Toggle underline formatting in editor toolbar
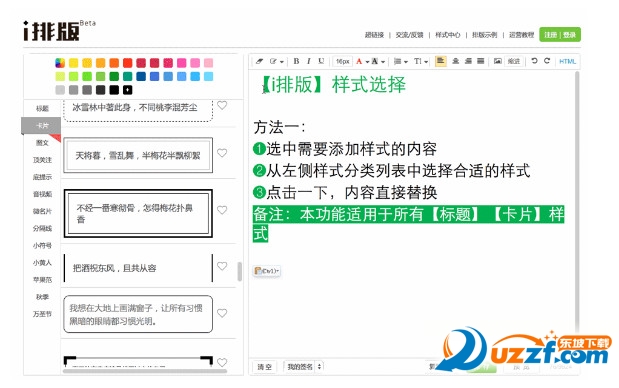 (321, 61)
